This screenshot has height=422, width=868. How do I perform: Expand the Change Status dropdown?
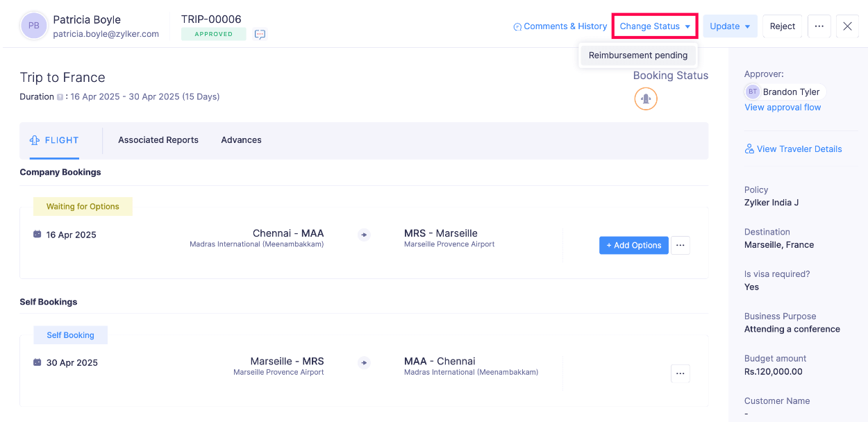(655, 26)
